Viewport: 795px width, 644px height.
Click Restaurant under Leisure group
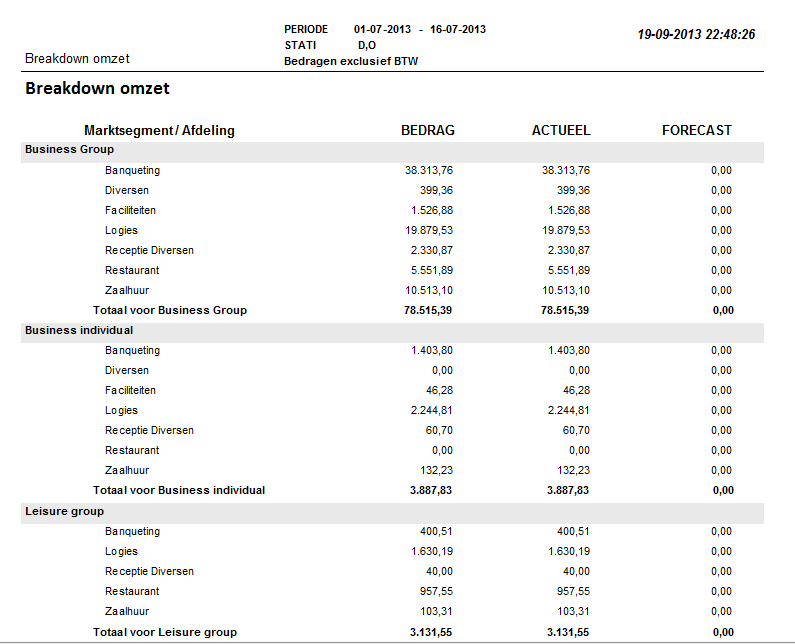point(132,591)
